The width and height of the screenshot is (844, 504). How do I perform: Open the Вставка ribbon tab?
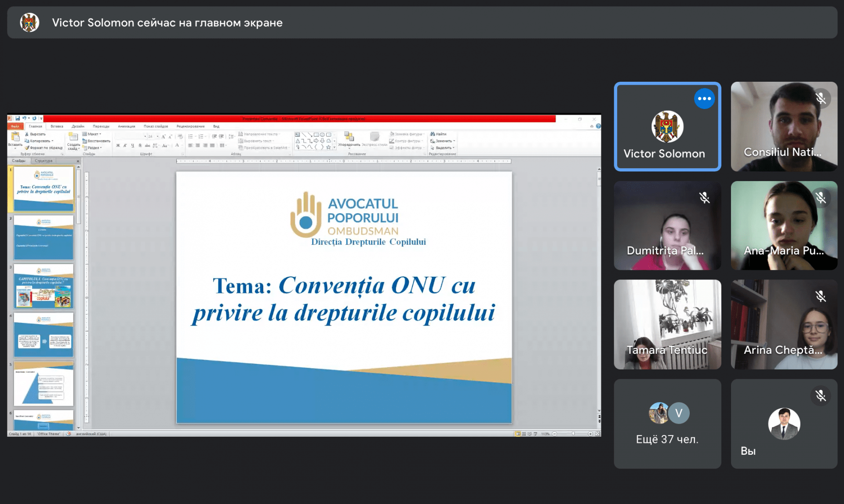click(x=57, y=126)
